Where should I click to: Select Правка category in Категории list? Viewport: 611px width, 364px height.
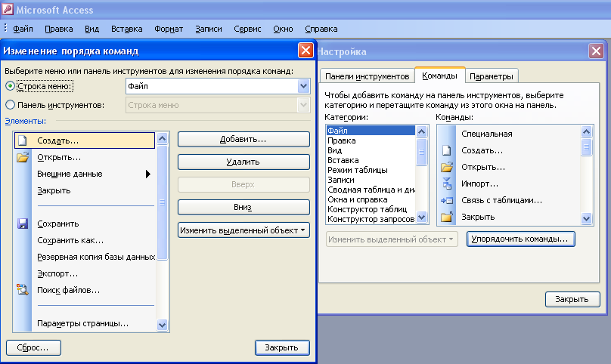pos(371,140)
